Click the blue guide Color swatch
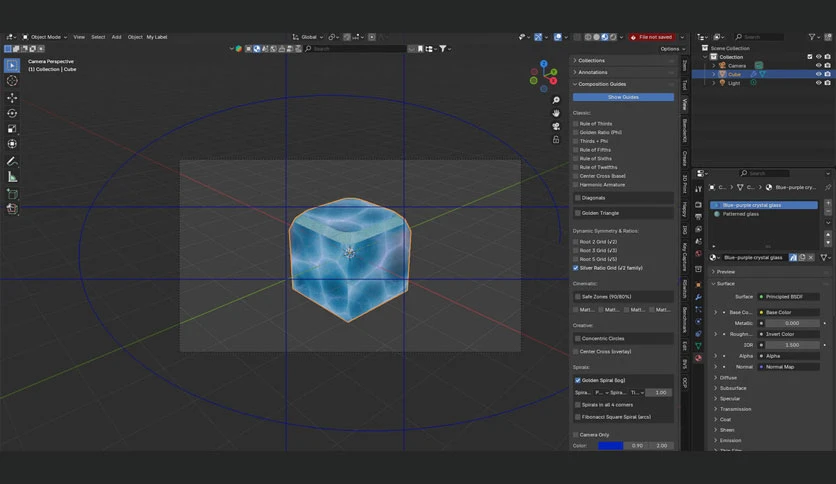 610,446
